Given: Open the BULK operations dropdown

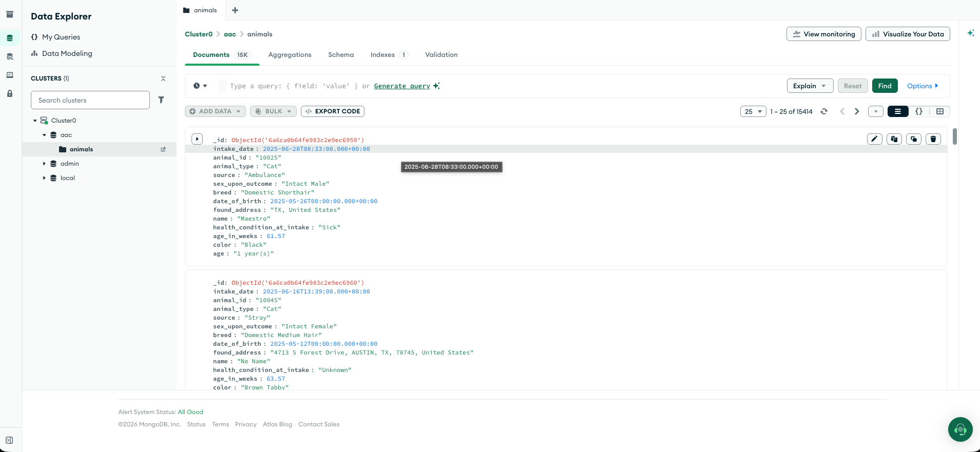Looking at the screenshot, I should click(273, 111).
